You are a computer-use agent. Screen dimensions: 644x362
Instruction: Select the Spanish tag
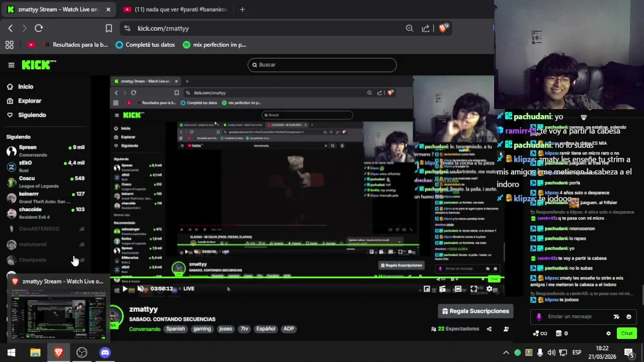tap(176, 329)
